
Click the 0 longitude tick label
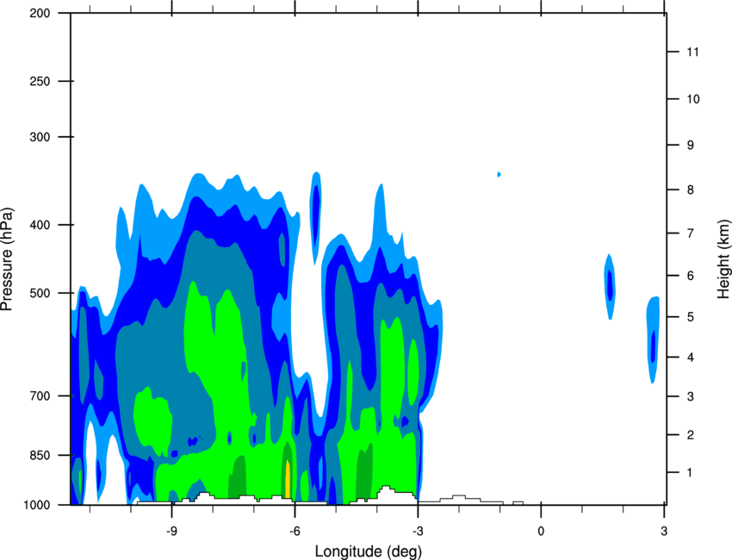click(x=541, y=531)
